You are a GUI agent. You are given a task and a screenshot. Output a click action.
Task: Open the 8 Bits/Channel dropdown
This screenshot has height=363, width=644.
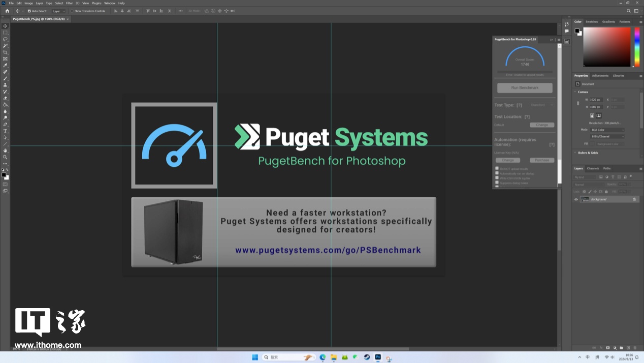pyautogui.click(x=607, y=137)
